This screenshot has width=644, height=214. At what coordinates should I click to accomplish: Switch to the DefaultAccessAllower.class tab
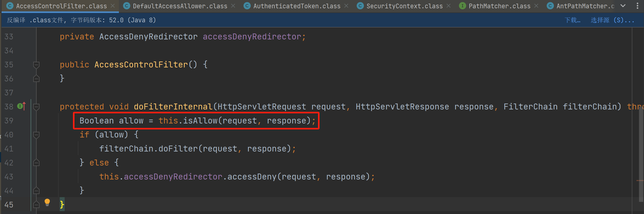coord(180,6)
